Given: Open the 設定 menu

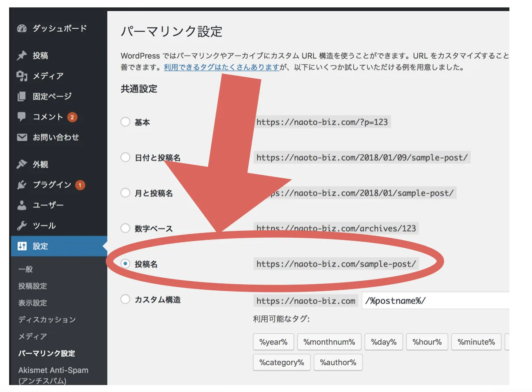Looking at the screenshot, I should (58, 246).
